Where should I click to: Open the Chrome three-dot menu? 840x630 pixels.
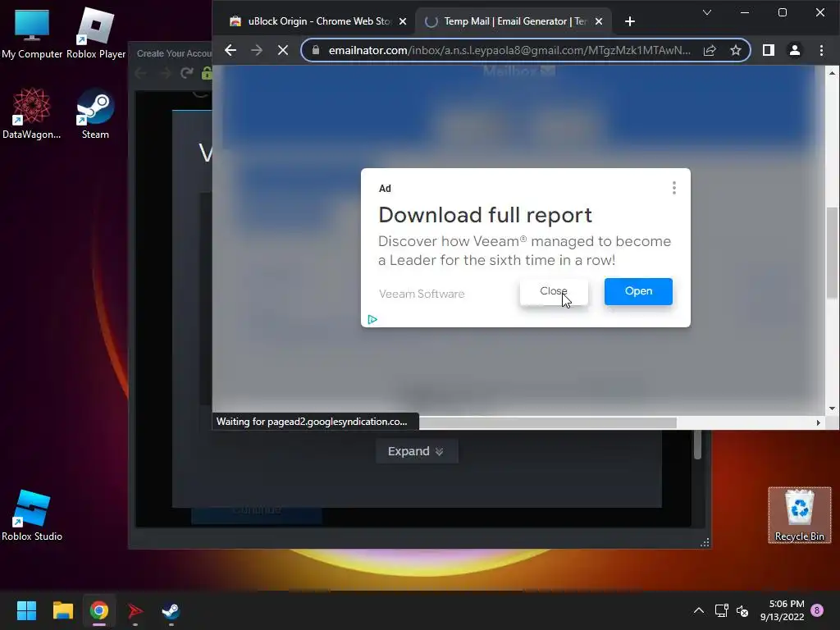(x=821, y=50)
